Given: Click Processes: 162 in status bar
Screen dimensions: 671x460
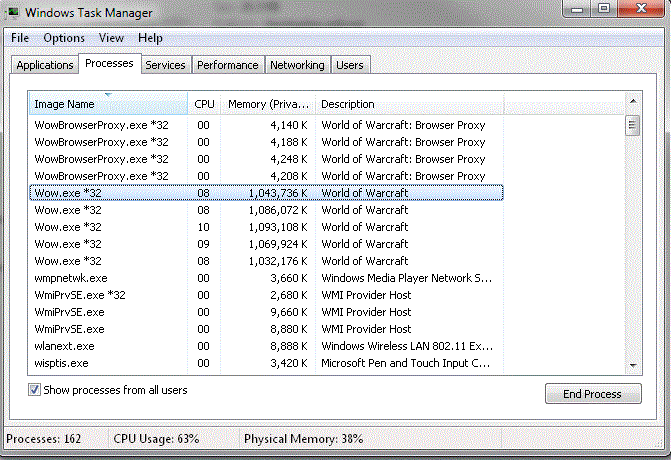Looking at the screenshot, I should [44, 439].
